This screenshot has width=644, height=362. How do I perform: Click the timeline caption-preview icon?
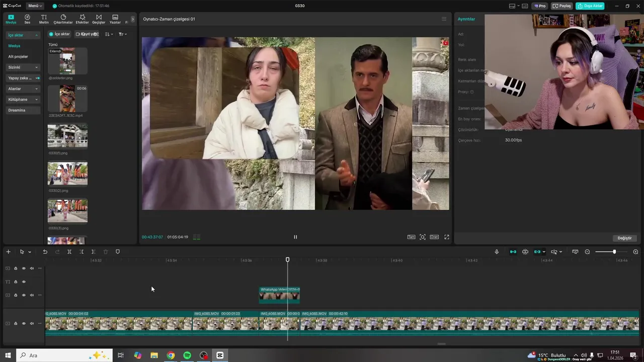[x=575, y=251]
